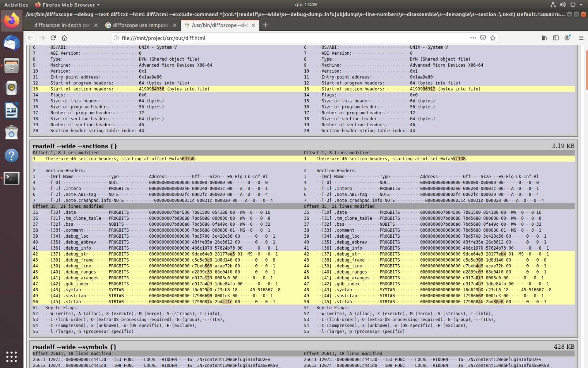Click 'readelf --wide --symbols {}' heading

point(74,347)
